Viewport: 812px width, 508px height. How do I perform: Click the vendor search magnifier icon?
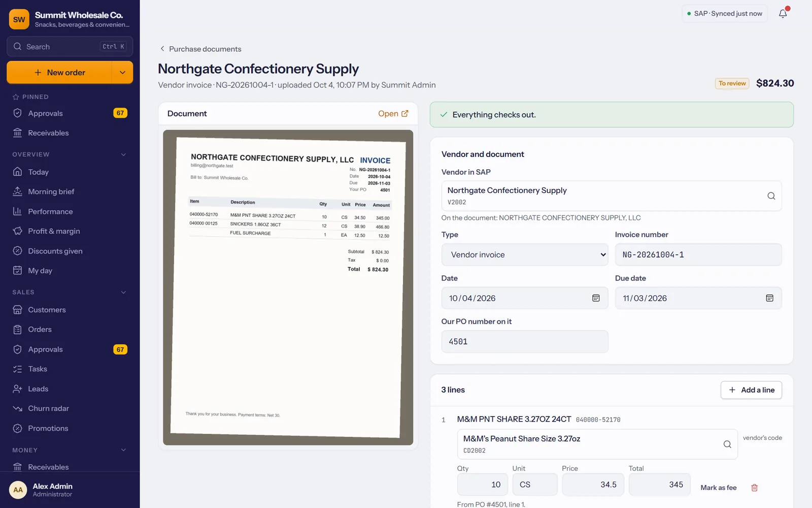click(x=771, y=196)
